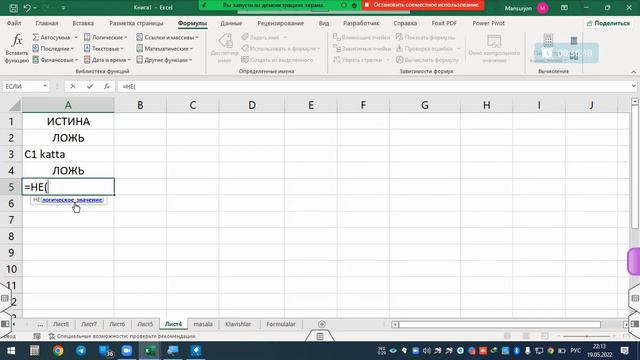Image resolution: width=640 pixels, height=360 pixels.
Task: Open Text (Текстовые) functions list
Action: pyautogui.click(x=104, y=49)
